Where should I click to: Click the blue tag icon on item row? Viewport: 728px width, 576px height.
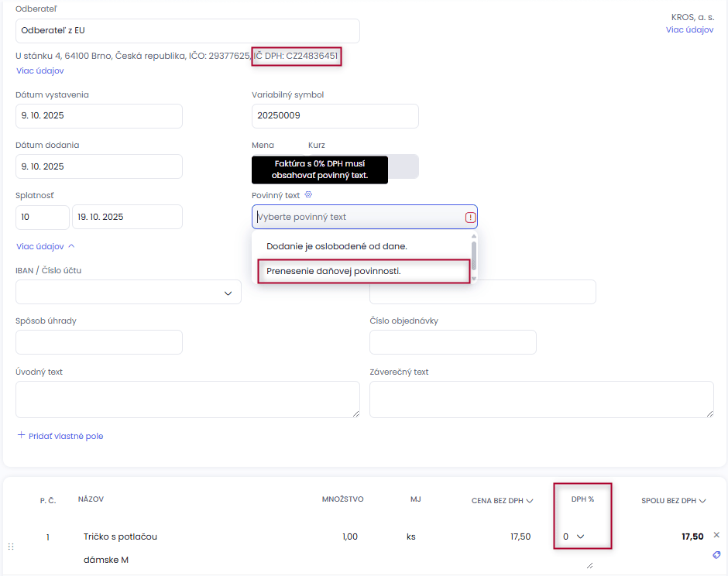(716, 555)
